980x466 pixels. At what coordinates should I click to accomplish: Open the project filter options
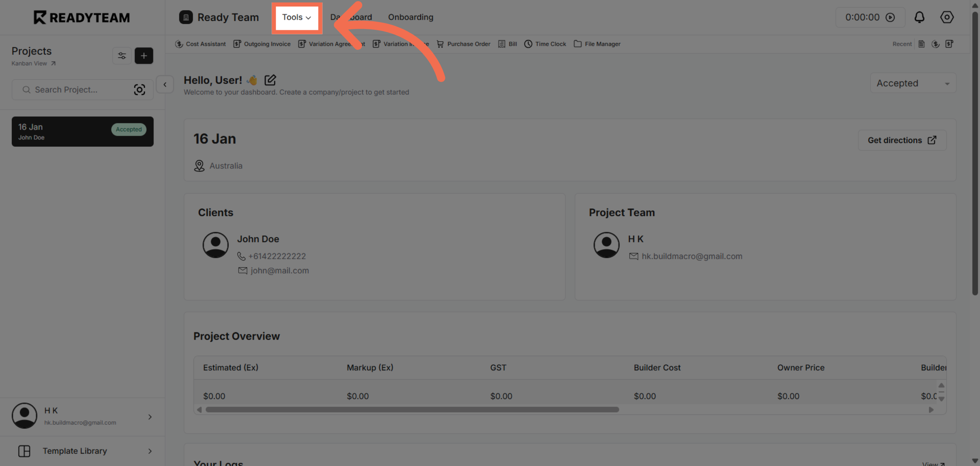point(122,56)
